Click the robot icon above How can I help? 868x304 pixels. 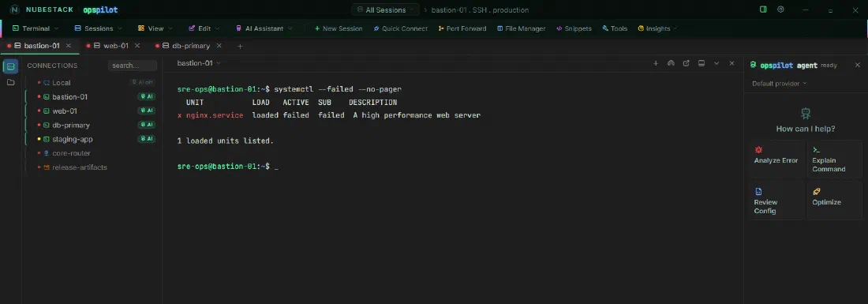806,114
